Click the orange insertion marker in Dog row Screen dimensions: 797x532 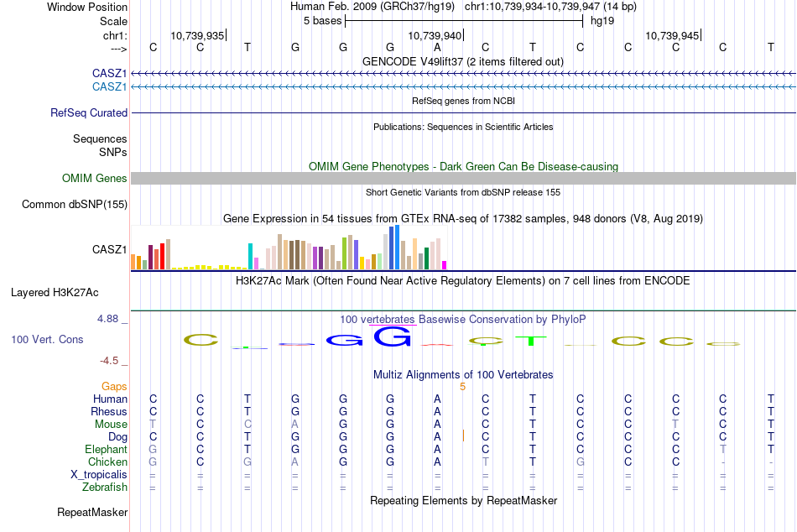coord(463,436)
